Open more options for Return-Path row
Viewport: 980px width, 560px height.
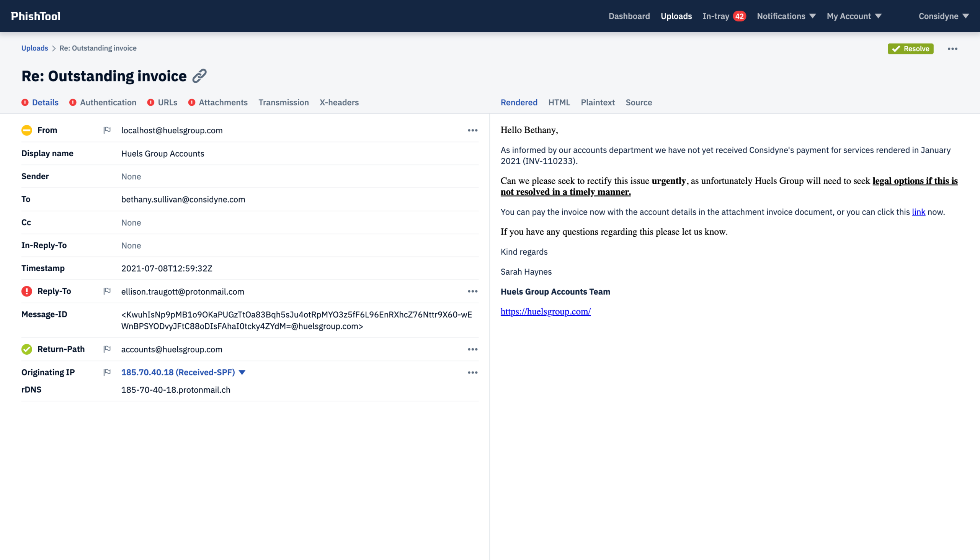tap(472, 349)
